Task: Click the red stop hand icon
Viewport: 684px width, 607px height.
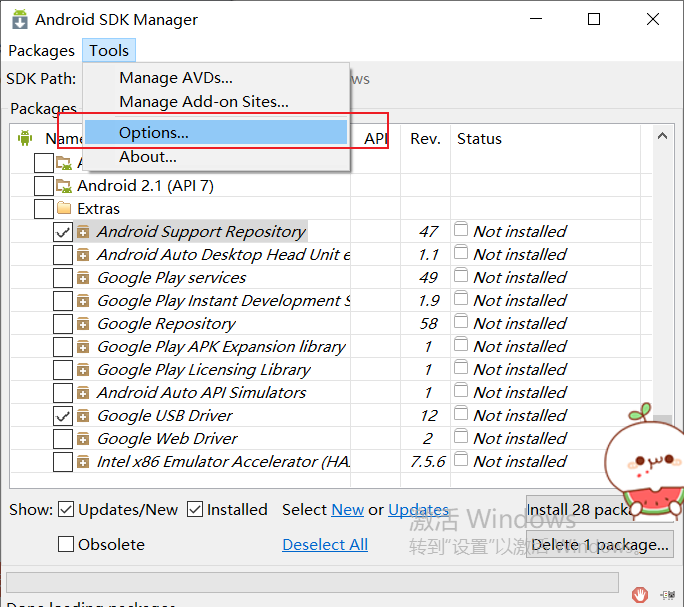Action: pyautogui.click(x=640, y=594)
